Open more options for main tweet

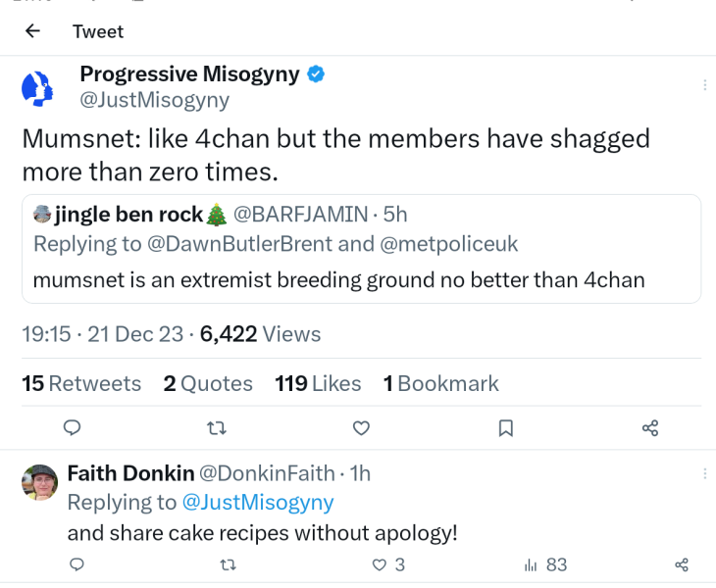click(x=704, y=86)
